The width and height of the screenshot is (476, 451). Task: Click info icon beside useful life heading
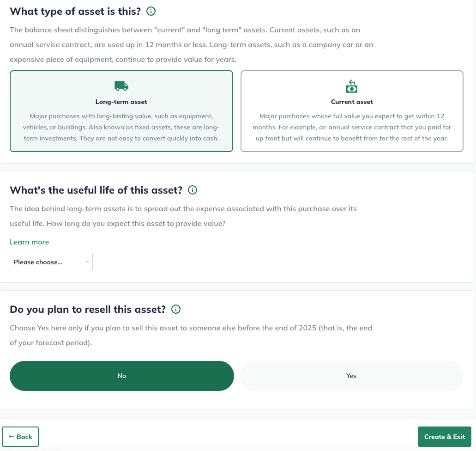(193, 190)
